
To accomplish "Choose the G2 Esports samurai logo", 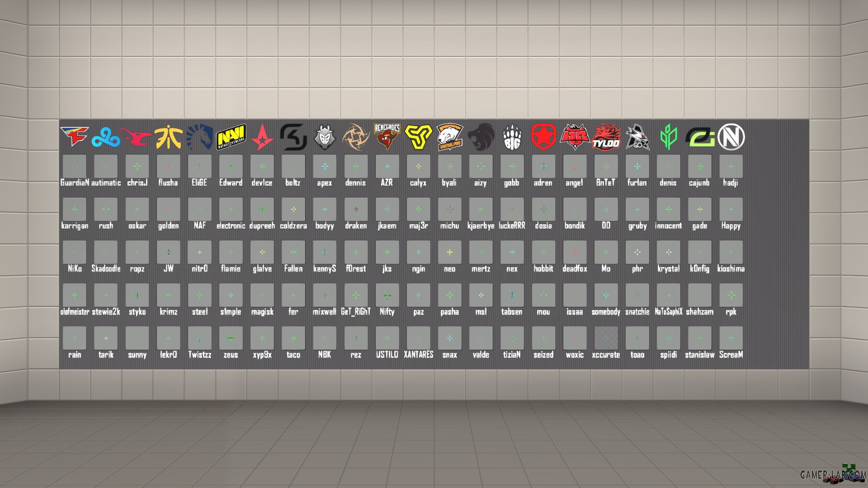I will (325, 137).
